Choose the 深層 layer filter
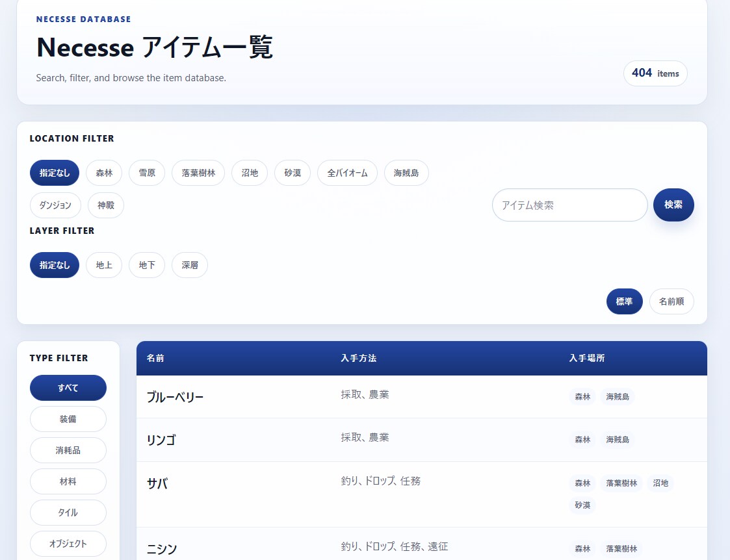 189,265
